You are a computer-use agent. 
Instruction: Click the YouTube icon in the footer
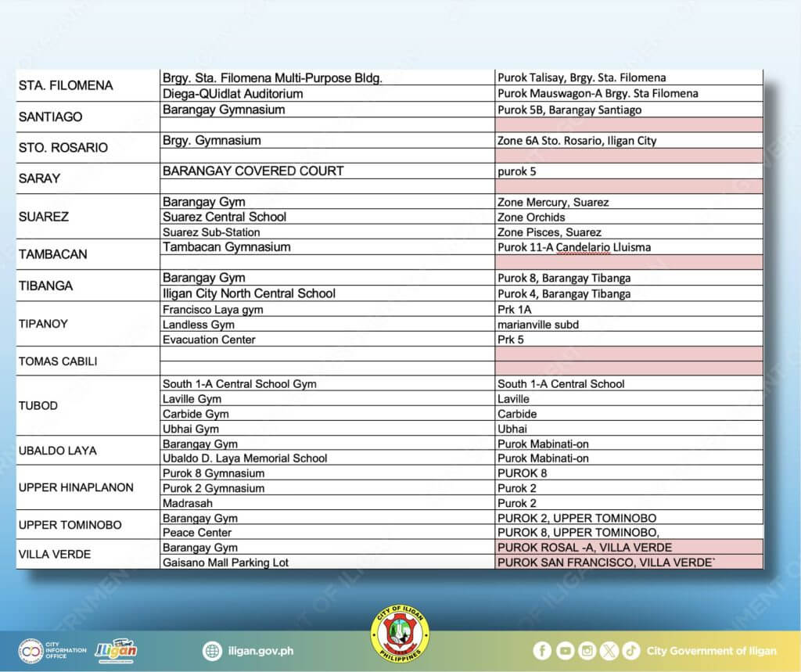point(565,651)
